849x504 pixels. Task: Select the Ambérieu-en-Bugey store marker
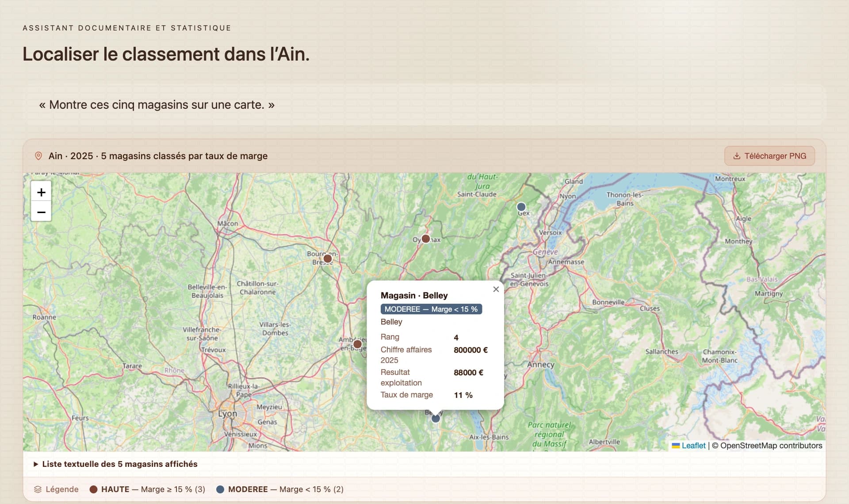tap(357, 344)
